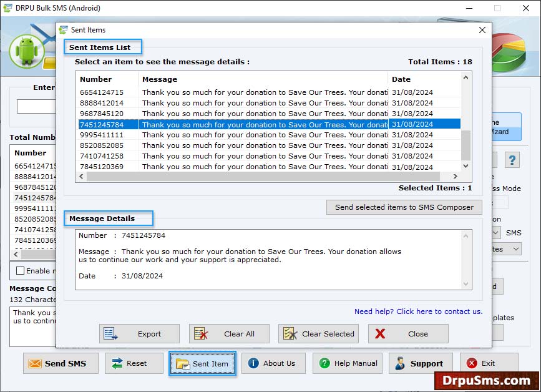The image size is (541, 392).
Task: Exit the DRPU Bulk SMS application
Action: tap(489, 363)
